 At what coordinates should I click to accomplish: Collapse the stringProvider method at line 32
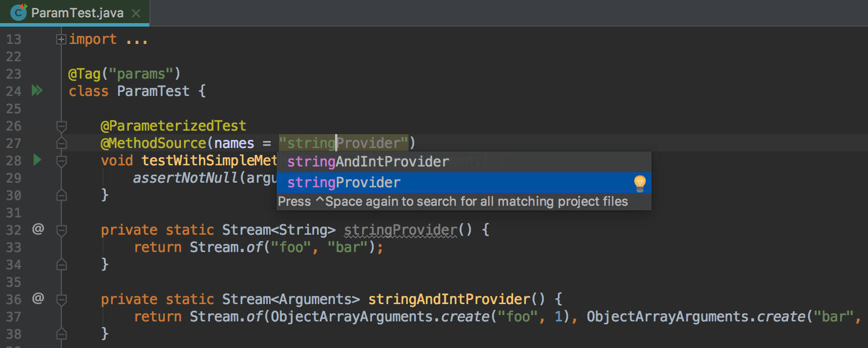(61, 229)
